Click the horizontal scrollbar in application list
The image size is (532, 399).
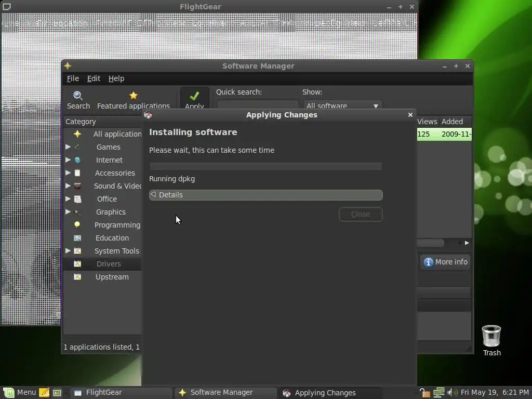point(430,243)
